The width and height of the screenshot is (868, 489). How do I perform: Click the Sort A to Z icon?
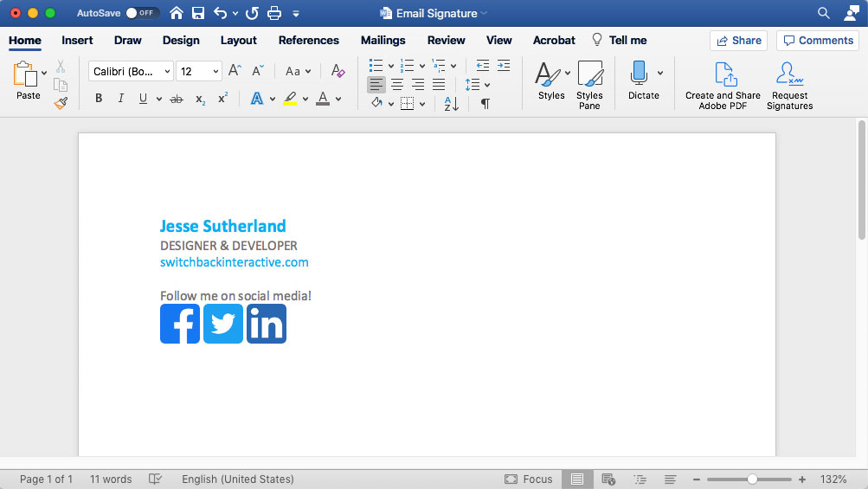pyautogui.click(x=451, y=104)
